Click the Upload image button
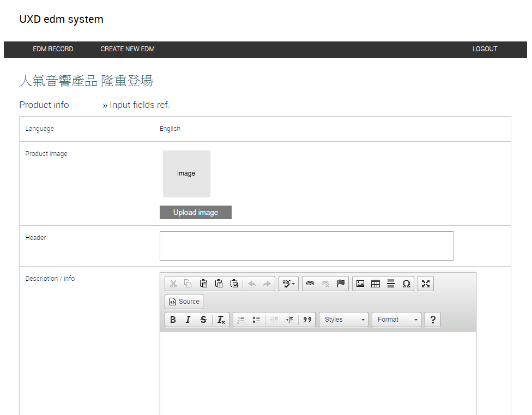The width and height of the screenshot is (532, 415). click(196, 213)
